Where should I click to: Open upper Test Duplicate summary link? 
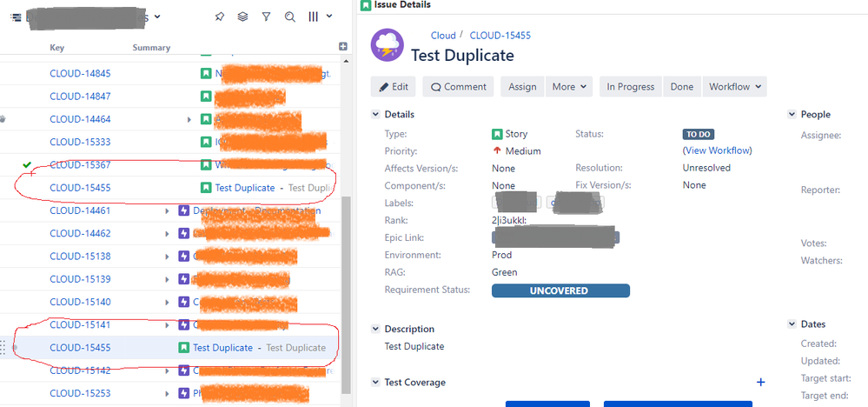click(245, 188)
